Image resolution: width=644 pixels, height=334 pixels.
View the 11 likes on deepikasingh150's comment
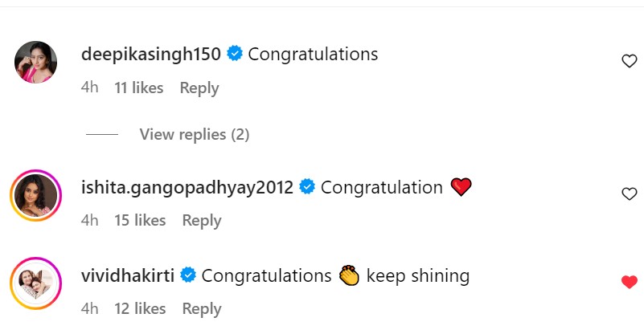pos(139,88)
